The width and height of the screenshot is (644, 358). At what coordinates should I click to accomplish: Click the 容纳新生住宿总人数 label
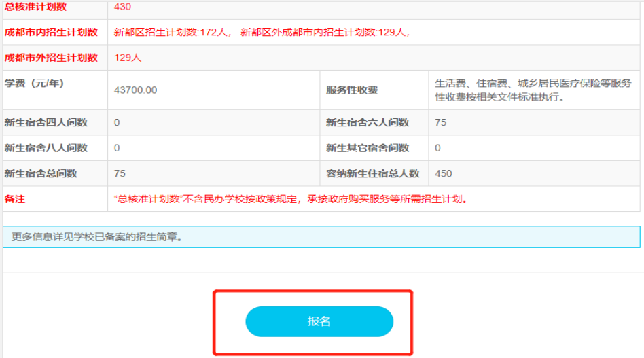click(x=372, y=173)
